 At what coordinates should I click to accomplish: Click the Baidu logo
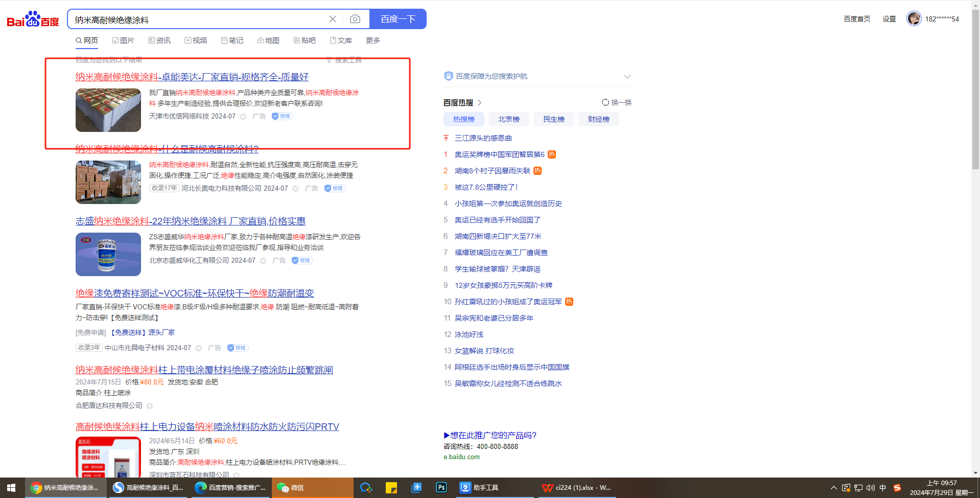point(33,19)
